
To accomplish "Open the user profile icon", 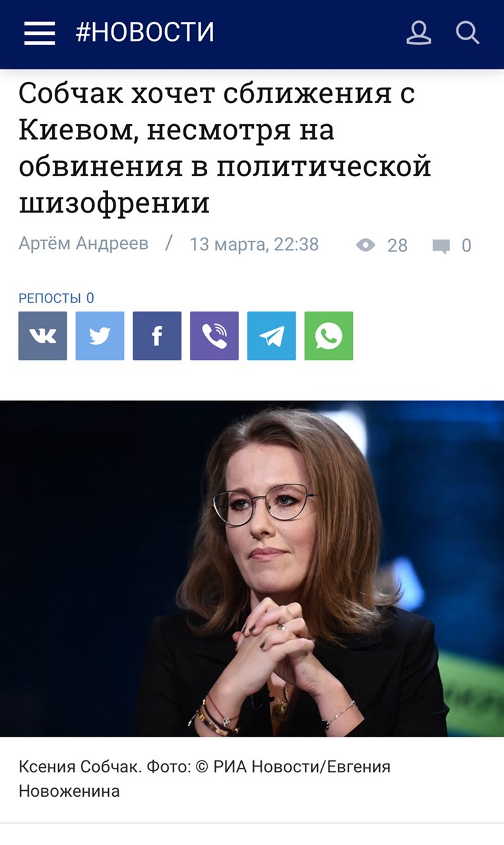I will 419,32.
